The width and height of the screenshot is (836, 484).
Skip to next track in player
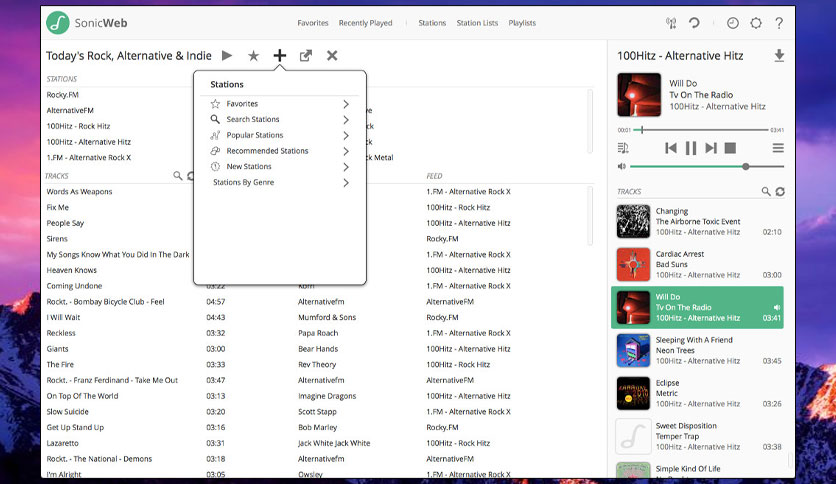click(x=711, y=148)
